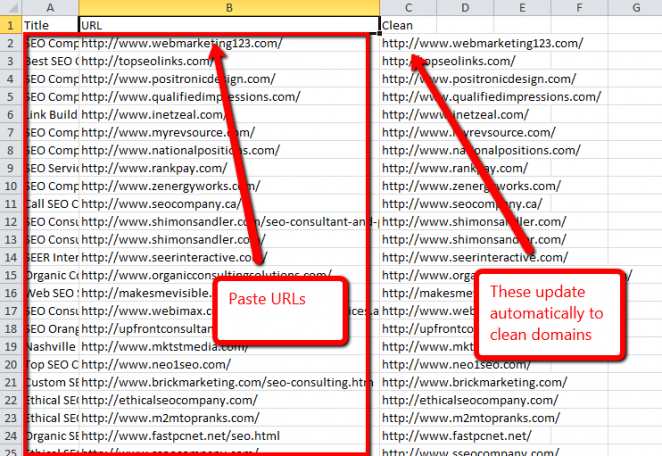This screenshot has width=662, height=456.
Task: Select row 2 header
Action: tap(11, 43)
